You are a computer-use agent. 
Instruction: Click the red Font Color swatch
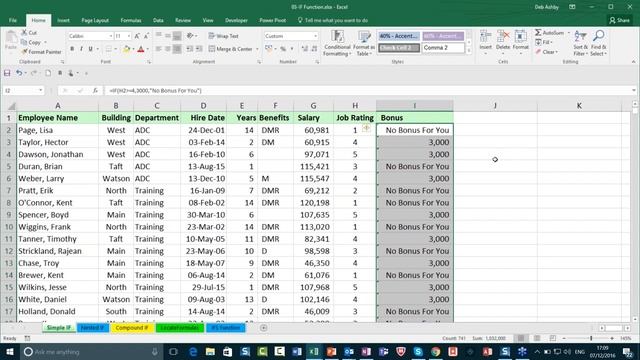coord(141,49)
